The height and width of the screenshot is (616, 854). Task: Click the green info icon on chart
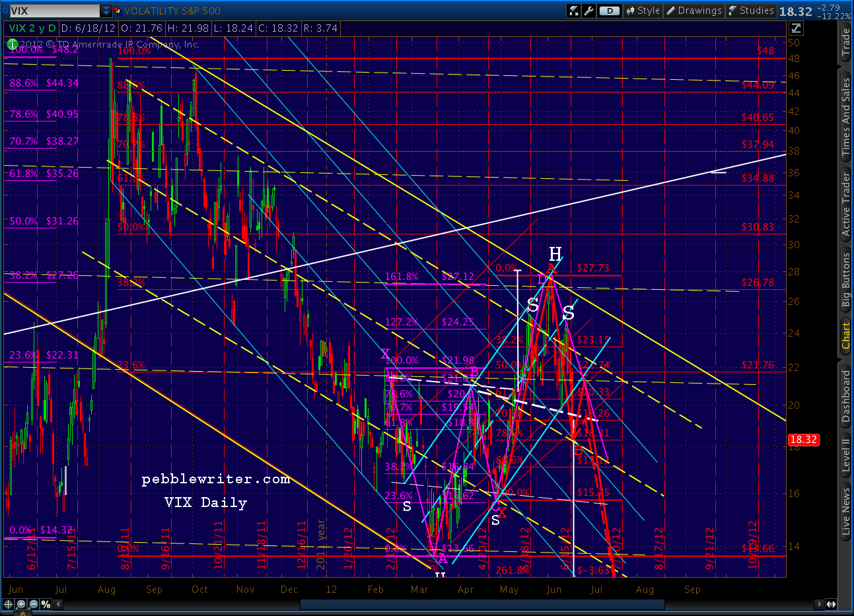13,44
